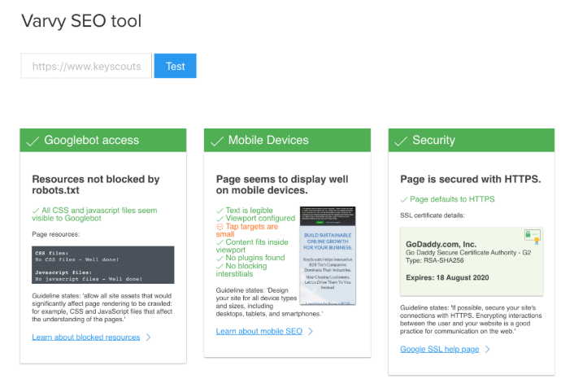Click Resources not blocked by robots.txt heading
574x392 pixels.
click(x=96, y=185)
